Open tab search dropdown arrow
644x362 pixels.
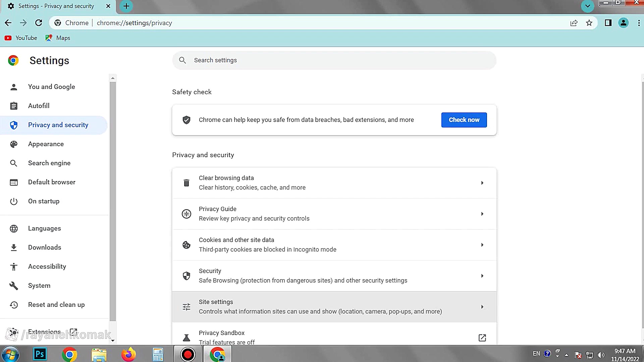coord(587,6)
